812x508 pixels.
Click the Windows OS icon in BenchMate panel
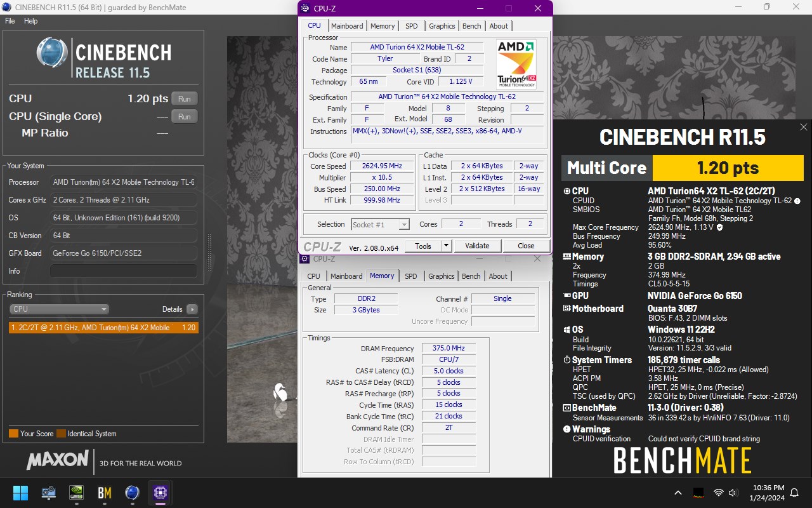pos(567,330)
